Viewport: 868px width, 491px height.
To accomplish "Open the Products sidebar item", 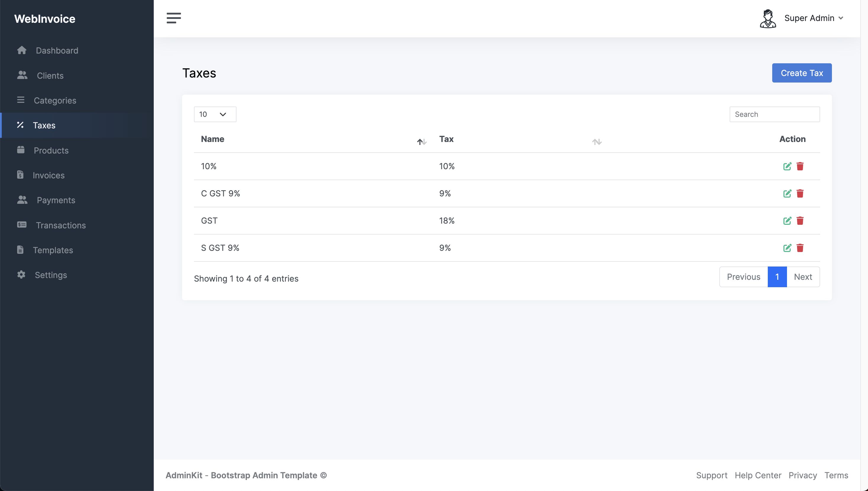I will click(x=51, y=150).
